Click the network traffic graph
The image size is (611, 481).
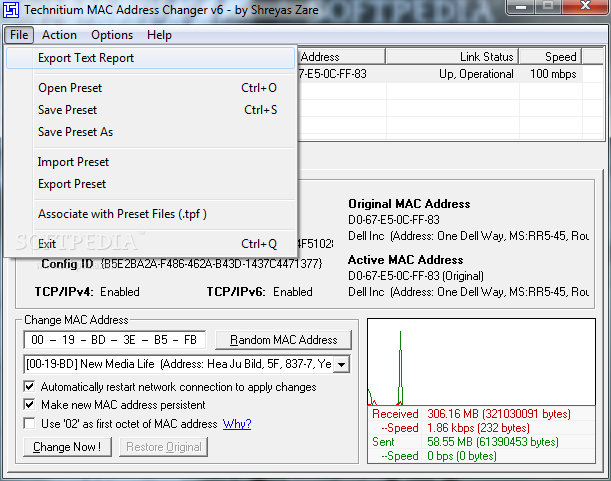coord(481,362)
